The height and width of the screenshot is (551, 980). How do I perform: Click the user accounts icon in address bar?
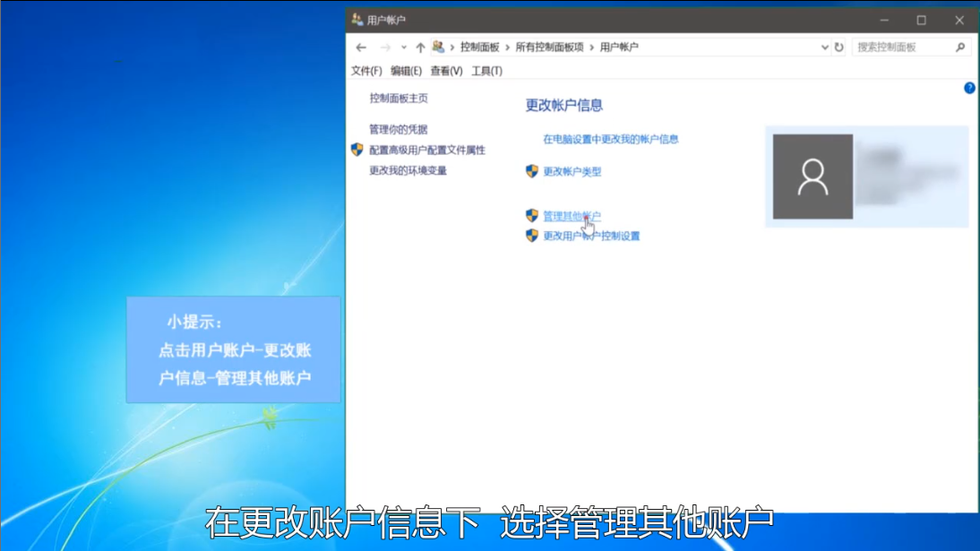coord(438,47)
